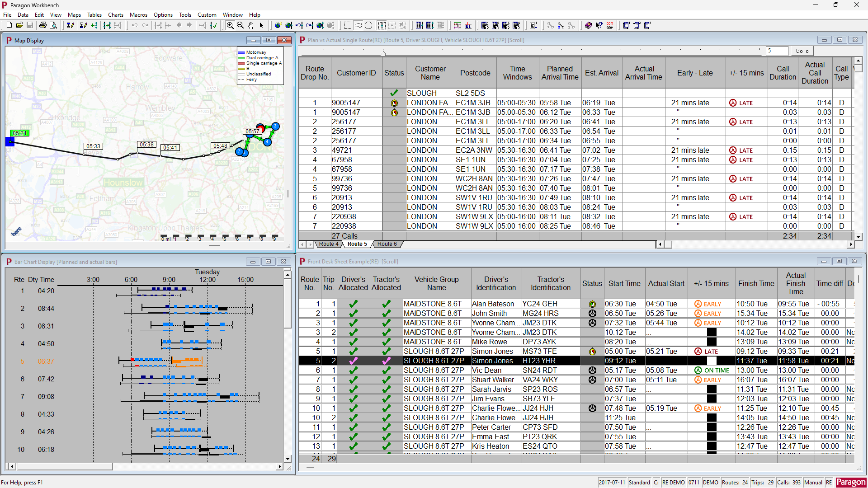Switch to the Route 6 tab
868x488 pixels.
pyautogui.click(x=387, y=244)
